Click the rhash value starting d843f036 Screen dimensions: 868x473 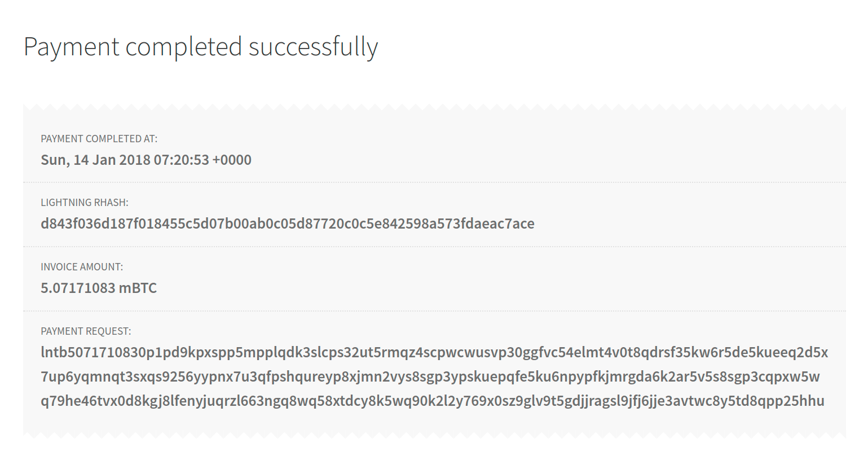288,224
